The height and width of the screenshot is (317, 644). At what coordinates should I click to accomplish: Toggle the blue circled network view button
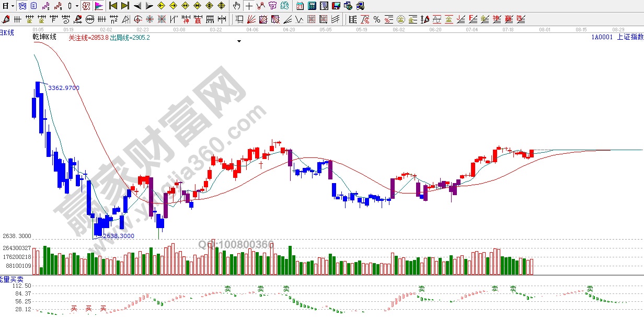[22, 6]
